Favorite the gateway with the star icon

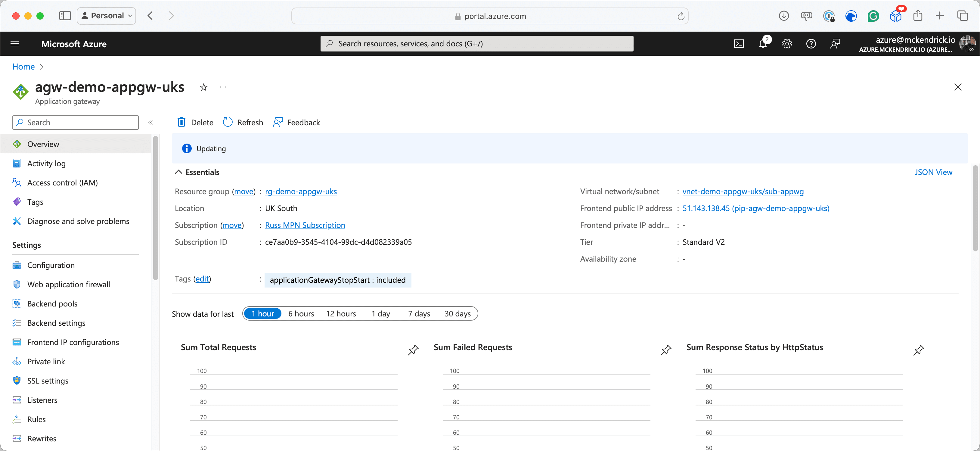pyautogui.click(x=203, y=87)
